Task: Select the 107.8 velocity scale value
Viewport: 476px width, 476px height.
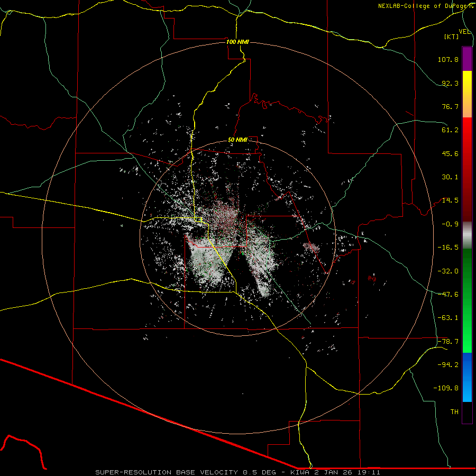Action: [x=448, y=59]
